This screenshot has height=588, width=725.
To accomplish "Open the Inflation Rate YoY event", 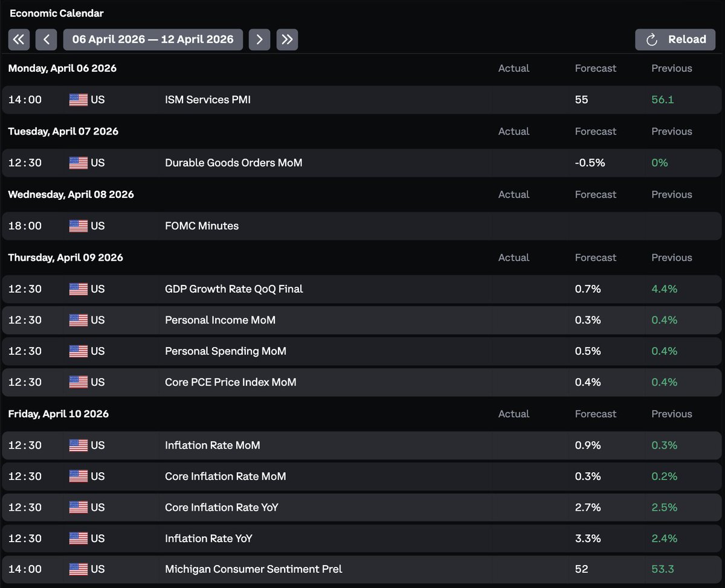I will click(208, 538).
